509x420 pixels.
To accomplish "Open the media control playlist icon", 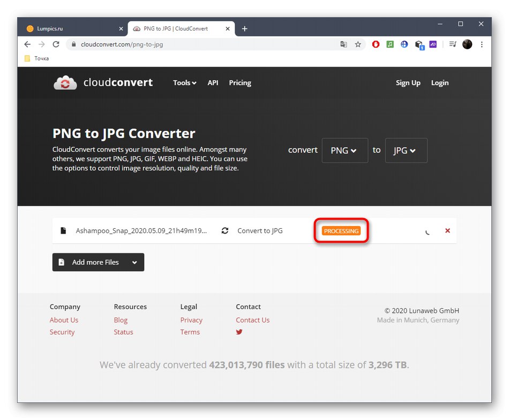I will click(x=453, y=44).
